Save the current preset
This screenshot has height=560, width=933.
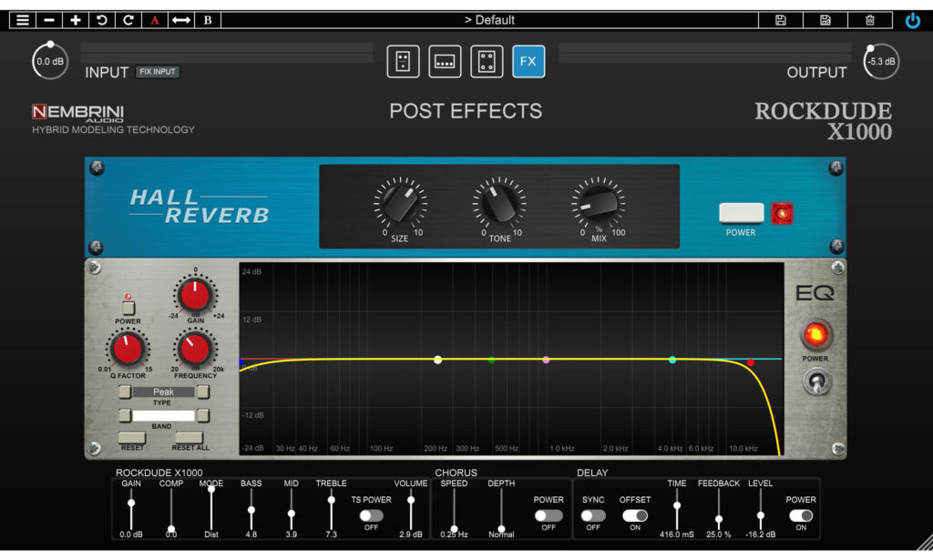[781, 20]
